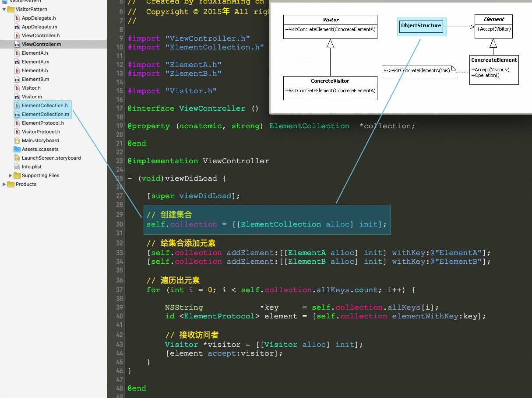Open ElementProtocol.h file
Image resolution: width=532 pixels, height=398 pixels.
point(43,123)
